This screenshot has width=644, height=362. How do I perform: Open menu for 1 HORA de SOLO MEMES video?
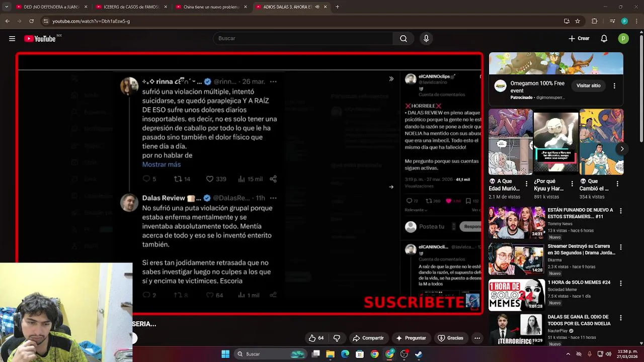(621, 284)
